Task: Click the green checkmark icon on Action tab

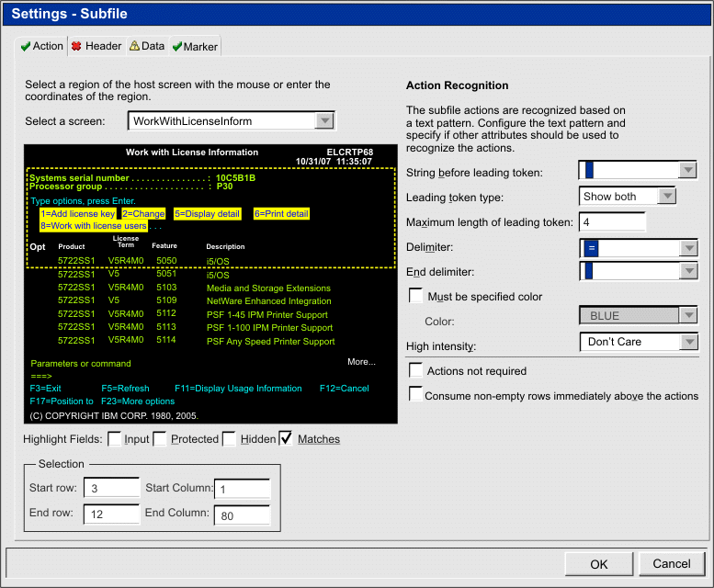Action: [x=26, y=46]
